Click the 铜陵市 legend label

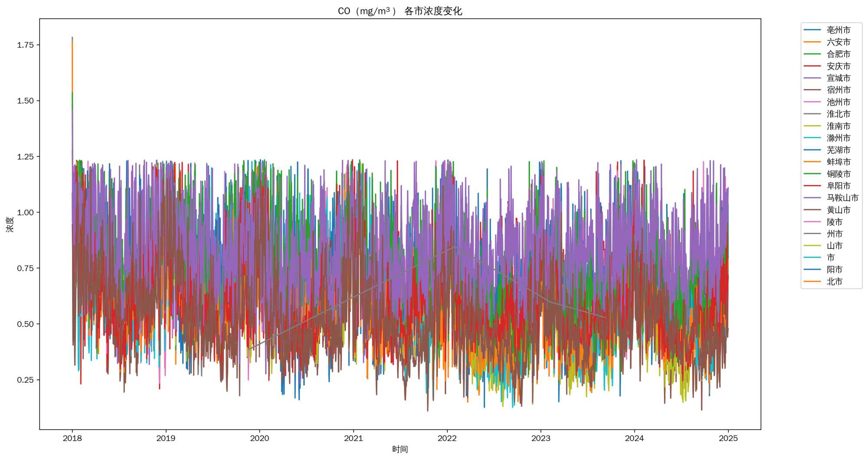click(x=838, y=174)
